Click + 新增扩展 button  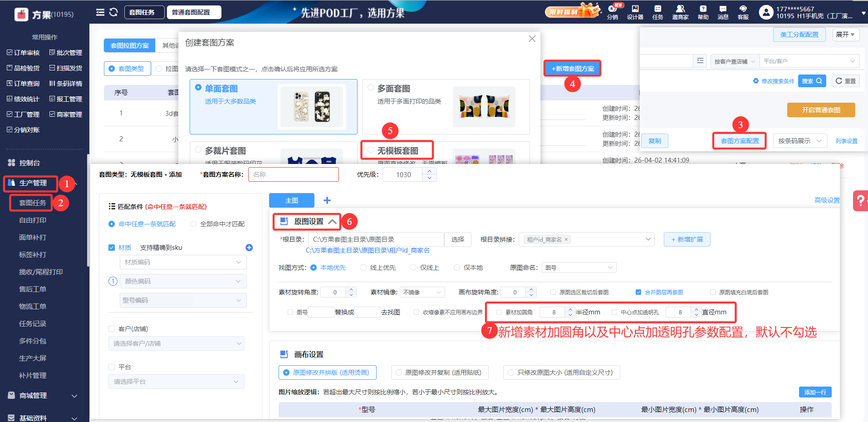(687, 239)
